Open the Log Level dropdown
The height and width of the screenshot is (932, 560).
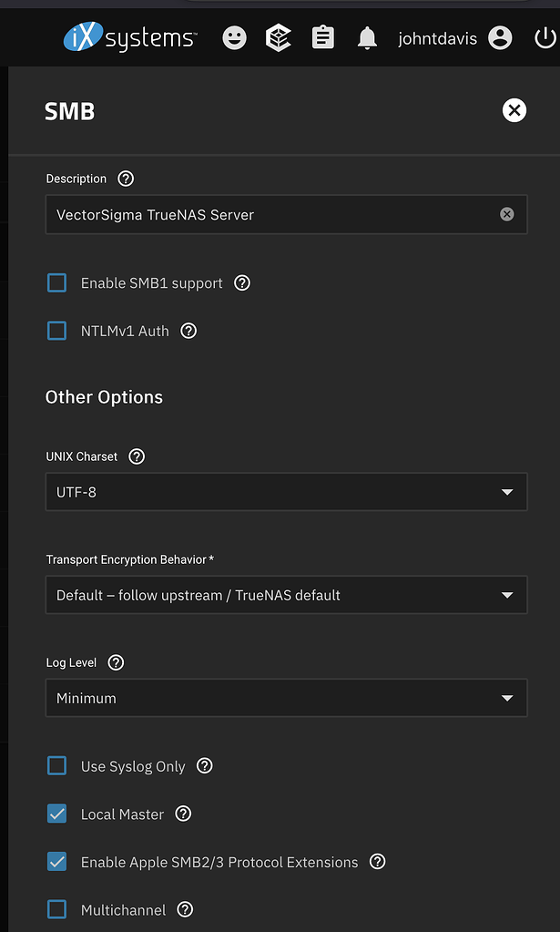[x=286, y=698]
